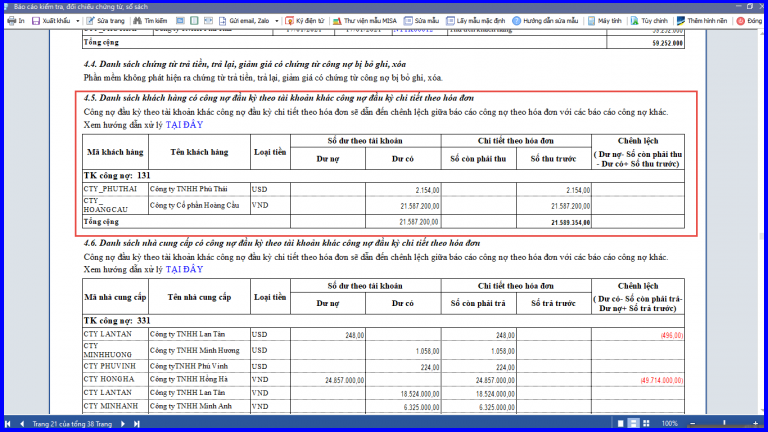
Task: Click the TẠI ĐÂY link in section 4.5
Action: coord(184,125)
